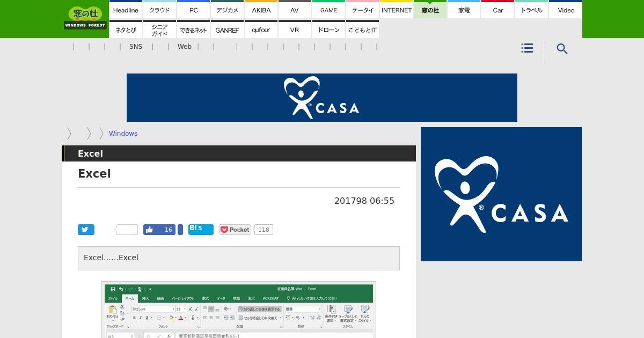Viewport: 644px width, 338px height.
Task: Open the できるネット tab
Action: click(193, 30)
